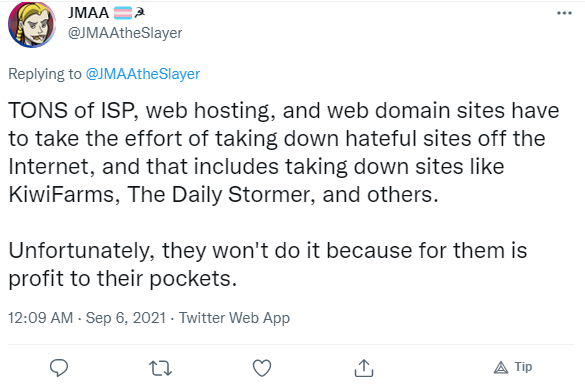Click the 12:09 AM timestamp

[41, 318]
